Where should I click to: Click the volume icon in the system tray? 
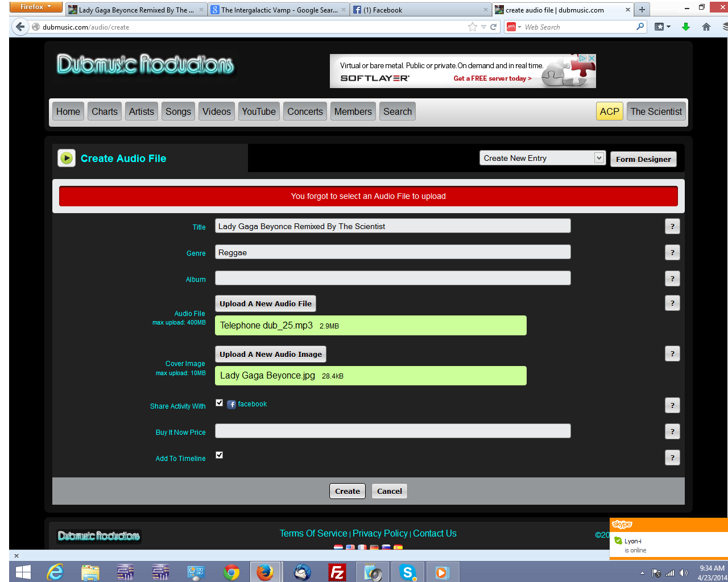point(684,573)
